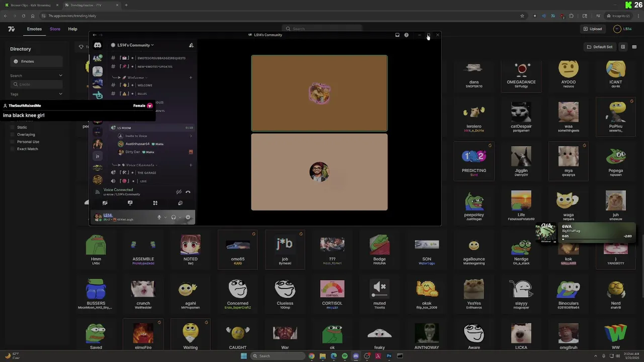The height and width of the screenshot is (362, 644).
Task: Open Help tab in 7TV header
Action: [x=72, y=29]
